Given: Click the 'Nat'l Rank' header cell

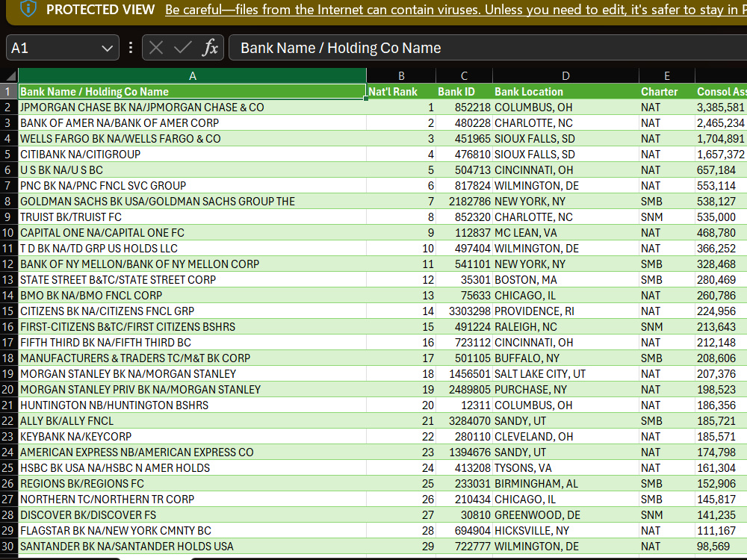Looking at the screenshot, I should click(x=401, y=91).
